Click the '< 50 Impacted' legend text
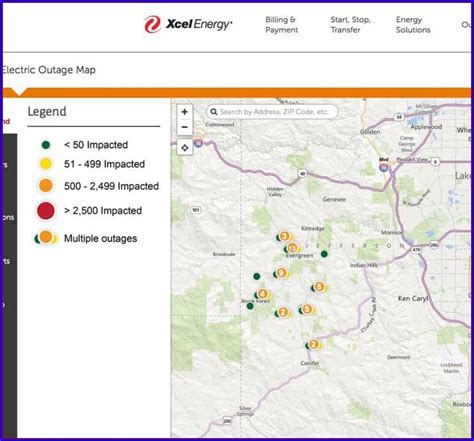Image resolution: width=474 pixels, height=441 pixels. [x=96, y=145]
